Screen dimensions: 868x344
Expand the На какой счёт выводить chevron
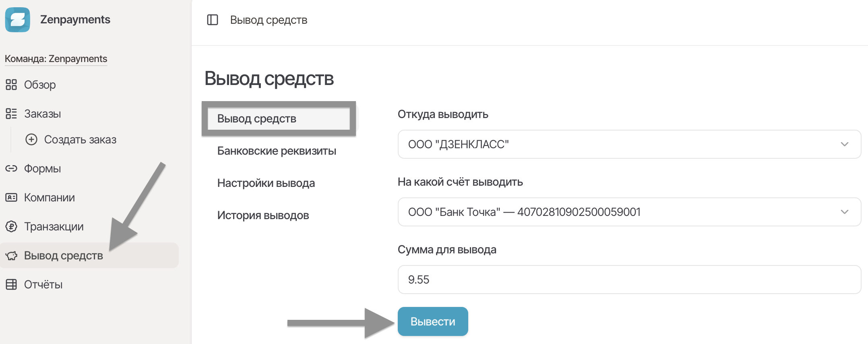[x=845, y=212]
